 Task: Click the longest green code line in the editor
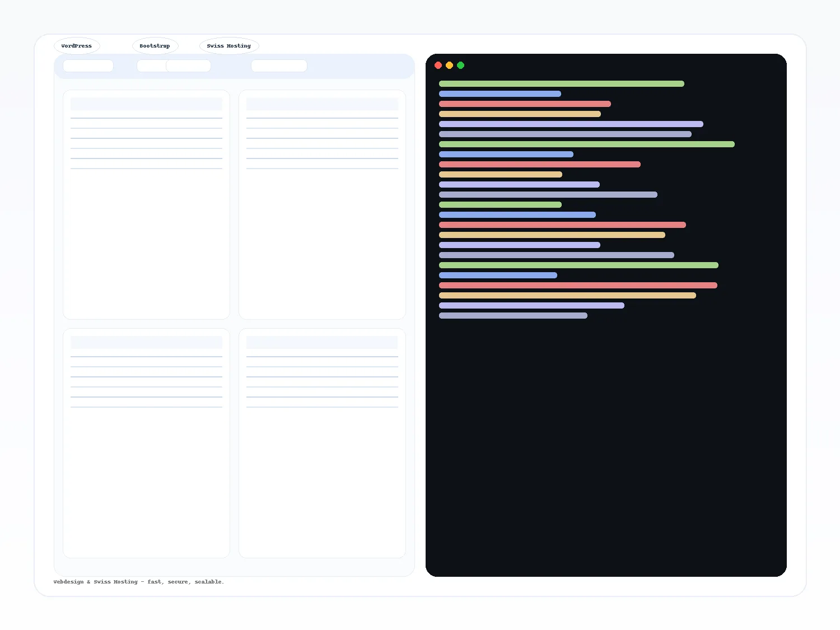pyautogui.click(x=587, y=144)
